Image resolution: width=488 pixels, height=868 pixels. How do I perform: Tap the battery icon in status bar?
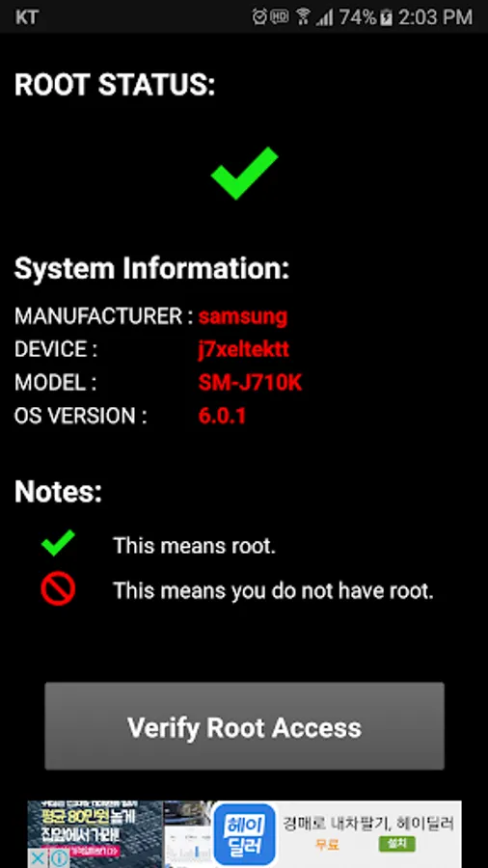[386, 17]
